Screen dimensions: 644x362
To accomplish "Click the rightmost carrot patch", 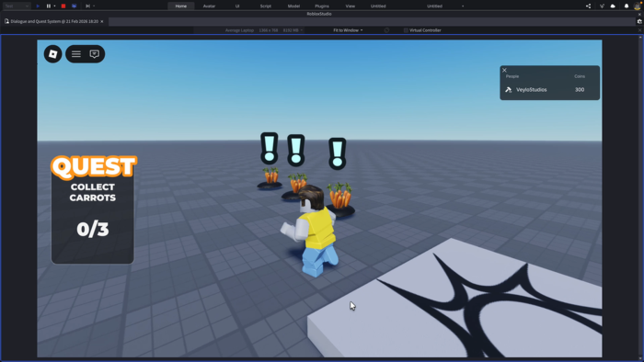I will (x=340, y=198).
